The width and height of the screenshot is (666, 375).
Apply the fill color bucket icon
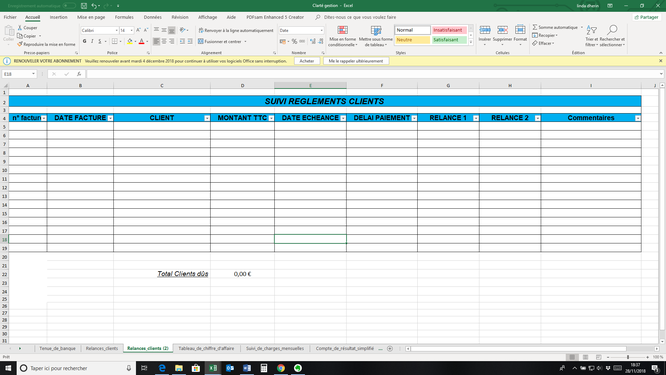[130, 41]
